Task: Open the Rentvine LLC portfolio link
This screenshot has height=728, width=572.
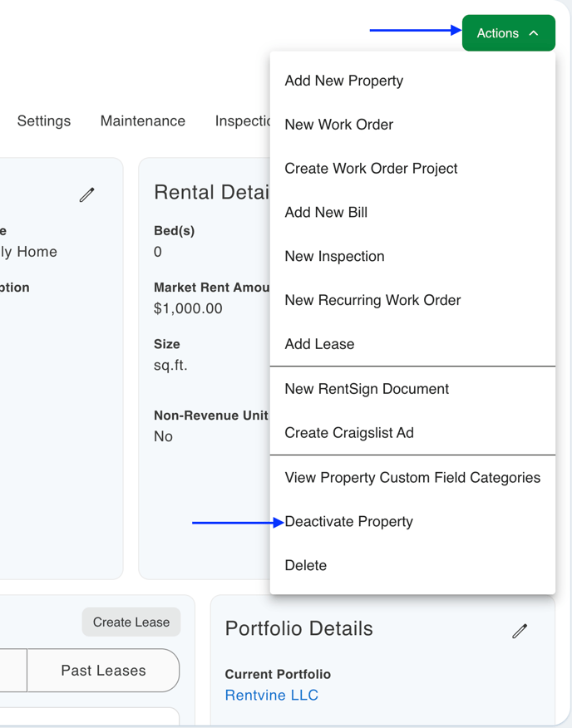Action: [x=272, y=695]
